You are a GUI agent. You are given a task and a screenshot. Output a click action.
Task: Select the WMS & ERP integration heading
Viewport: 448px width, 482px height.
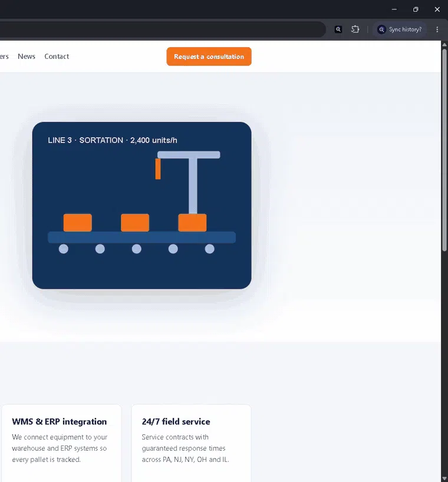click(x=60, y=421)
